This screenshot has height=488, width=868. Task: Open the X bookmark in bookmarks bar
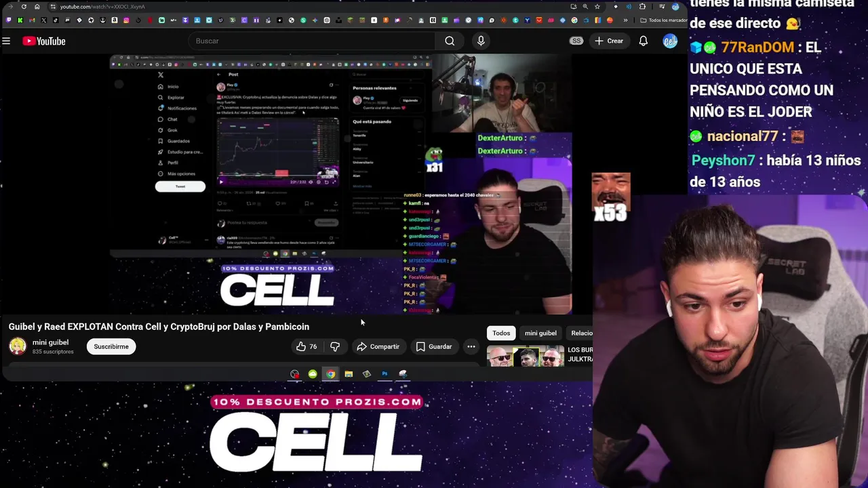pos(44,20)
